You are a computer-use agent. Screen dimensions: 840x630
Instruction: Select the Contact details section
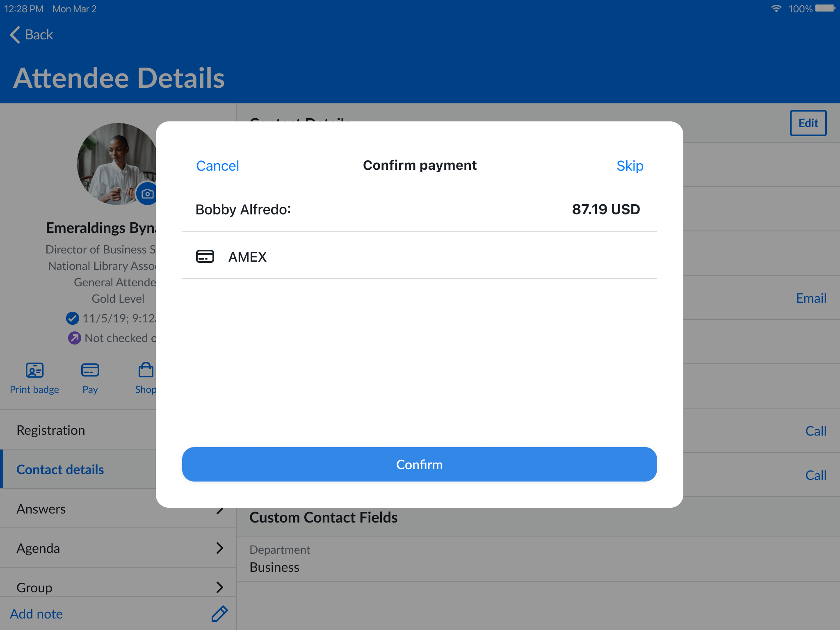pos(78,470)
